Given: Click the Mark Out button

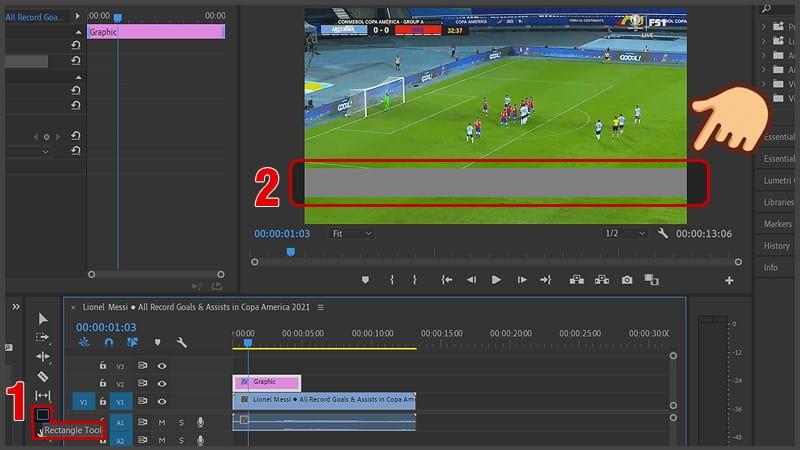Looking at the screenshot, I should pos(415,280).
